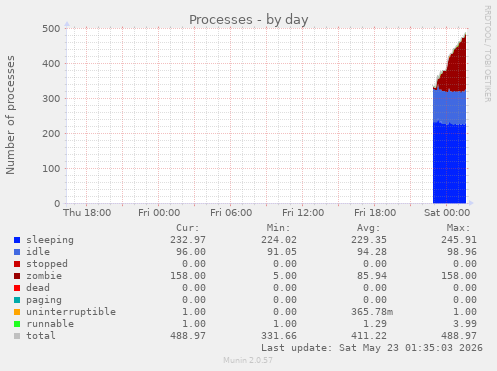Click idle current value 96.00
Screen dimensions: 497x371
point(191,252)
